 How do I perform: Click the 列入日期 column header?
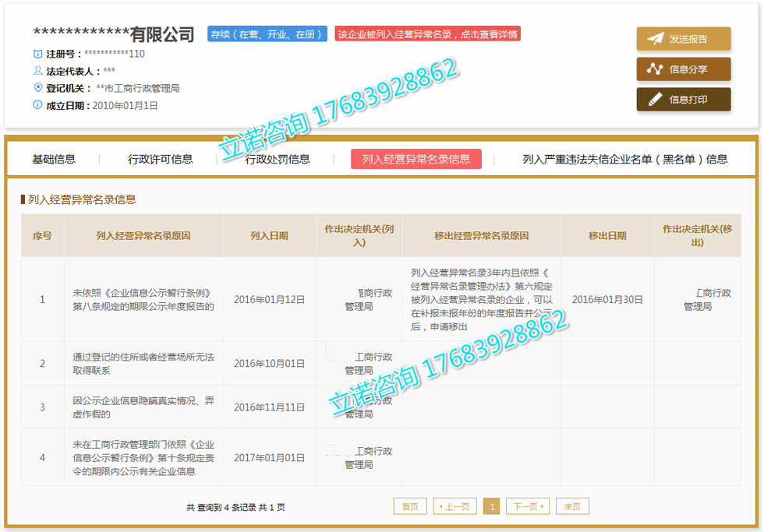(269, 235)
